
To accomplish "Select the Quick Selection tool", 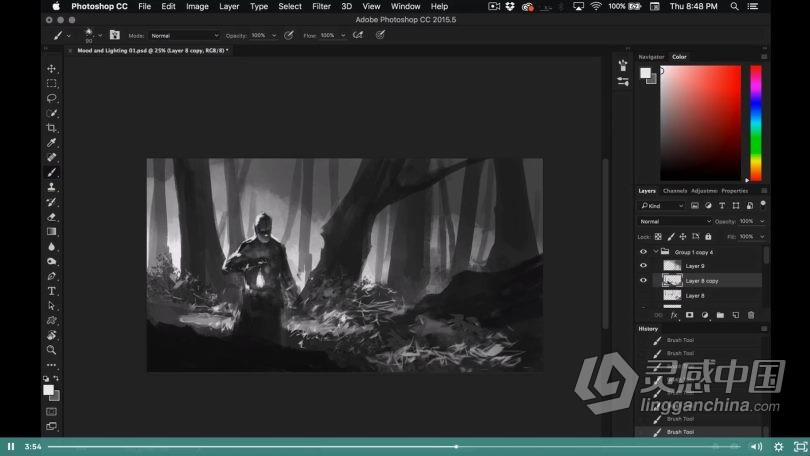I will [51, 113].
